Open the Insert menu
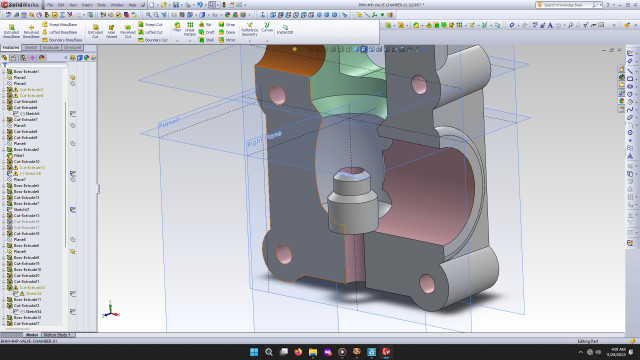 tap(87, 5)
